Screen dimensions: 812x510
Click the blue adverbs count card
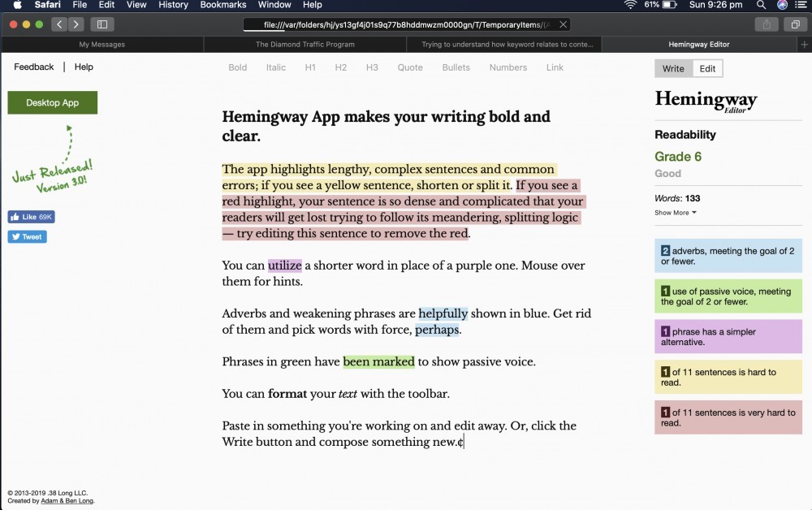[728, 256]
